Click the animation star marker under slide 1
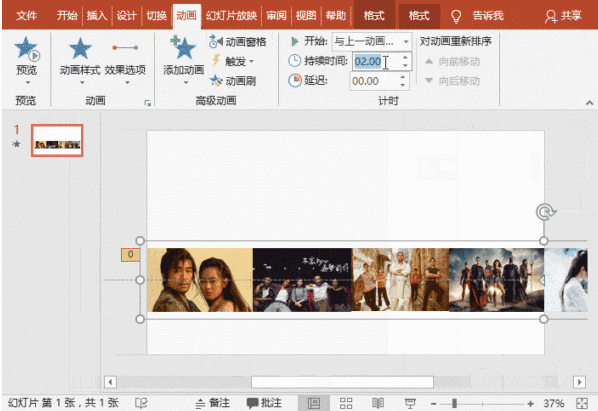 (x=16, y=144)
